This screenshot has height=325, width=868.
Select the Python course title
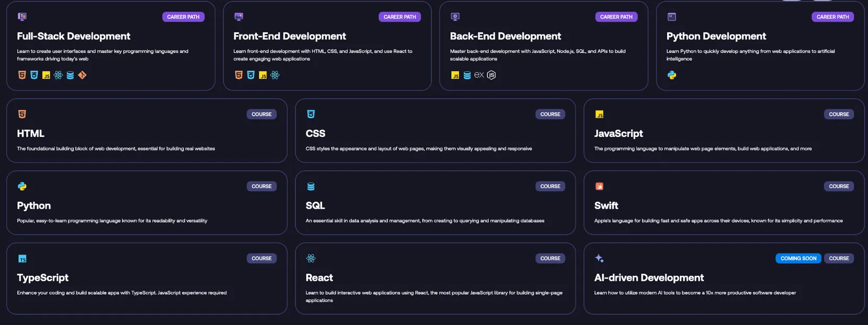point(34,206)
